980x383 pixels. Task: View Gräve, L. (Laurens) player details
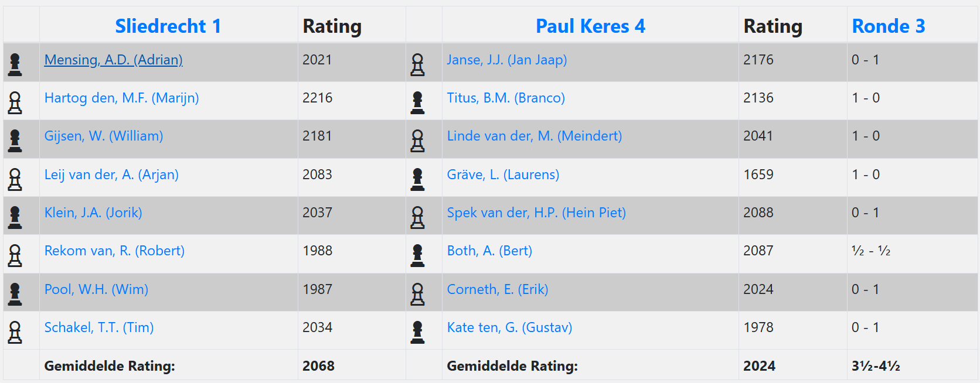(x=503, y=175)
